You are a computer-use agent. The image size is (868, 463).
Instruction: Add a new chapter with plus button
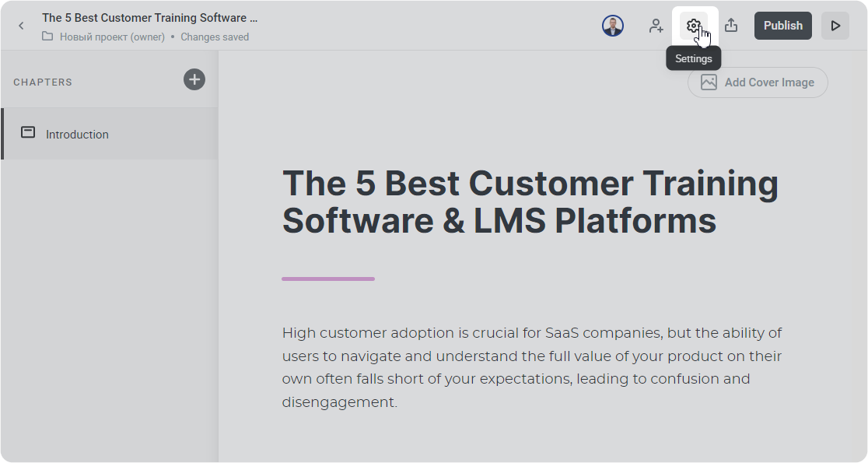(194, 79)
